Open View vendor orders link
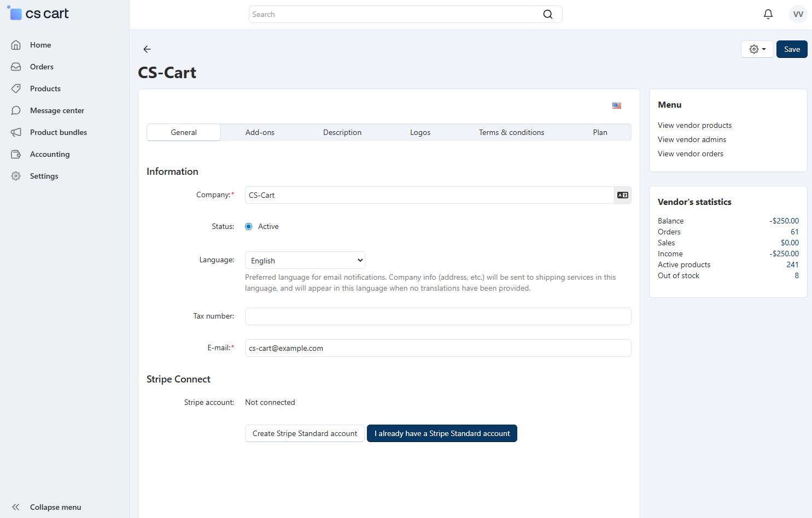The image size is (812, 518). [x=690, y=154]
